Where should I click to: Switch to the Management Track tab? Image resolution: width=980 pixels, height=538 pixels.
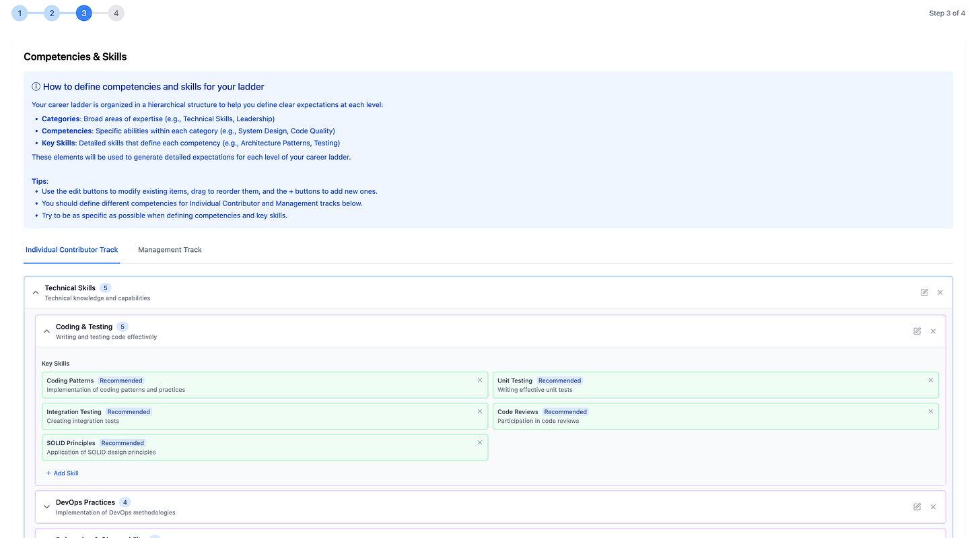(170, 250)
